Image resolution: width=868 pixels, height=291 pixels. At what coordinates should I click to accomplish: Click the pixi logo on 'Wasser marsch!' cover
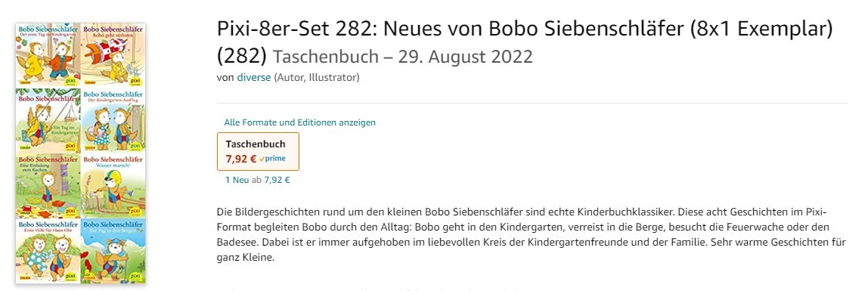tap(135, 211)
